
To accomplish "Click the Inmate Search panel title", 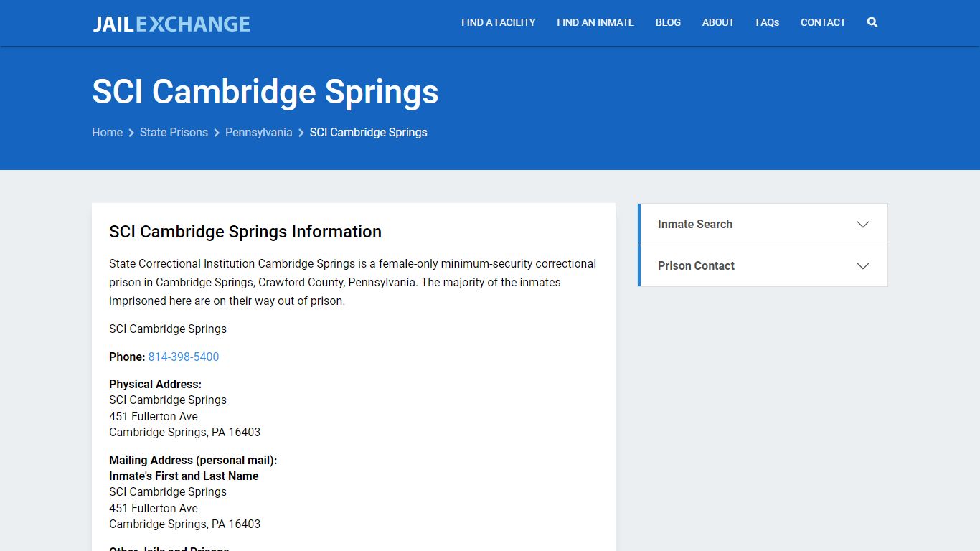I will click(695, 224).
